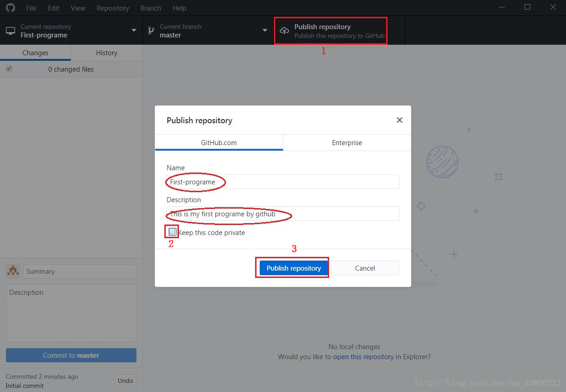The width and height of the screenshot is (566, 392).
Task: Open the Help menu
Action: point(179,8)
